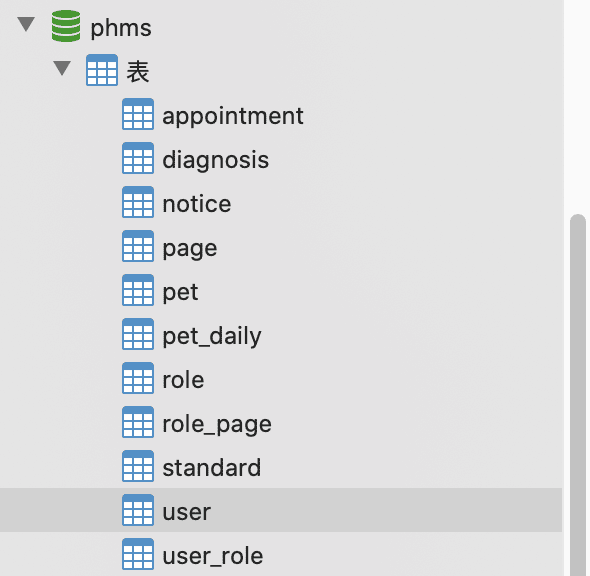Select the appointment table name
The image size is (590, 576).
[x=233, y=116]
